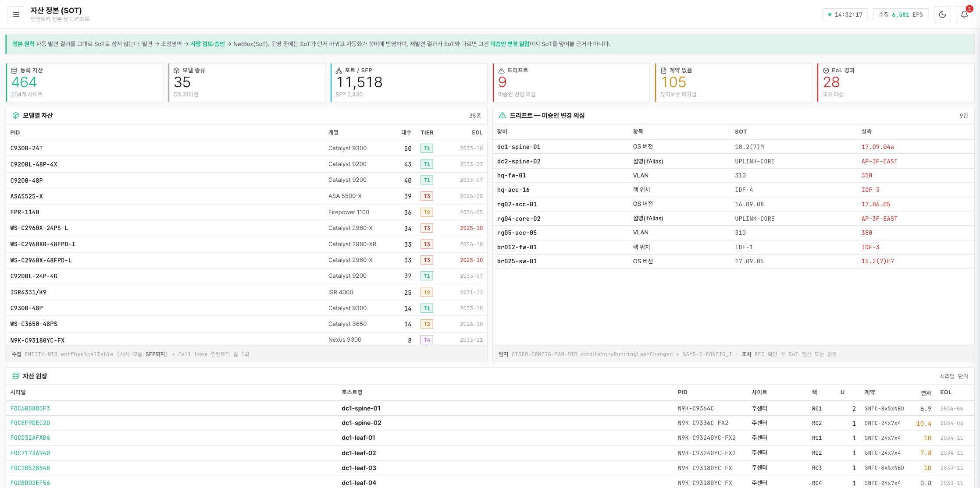The width and height of the screenshot is (980, 488).
Task: Click the 모델 종류 cube icon
Action: [177, 71]
